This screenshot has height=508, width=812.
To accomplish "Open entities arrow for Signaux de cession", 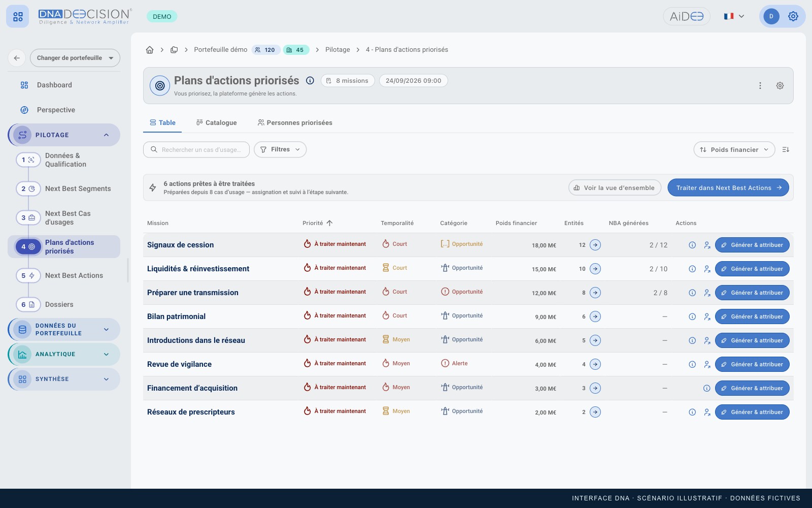I will (595, 245).
